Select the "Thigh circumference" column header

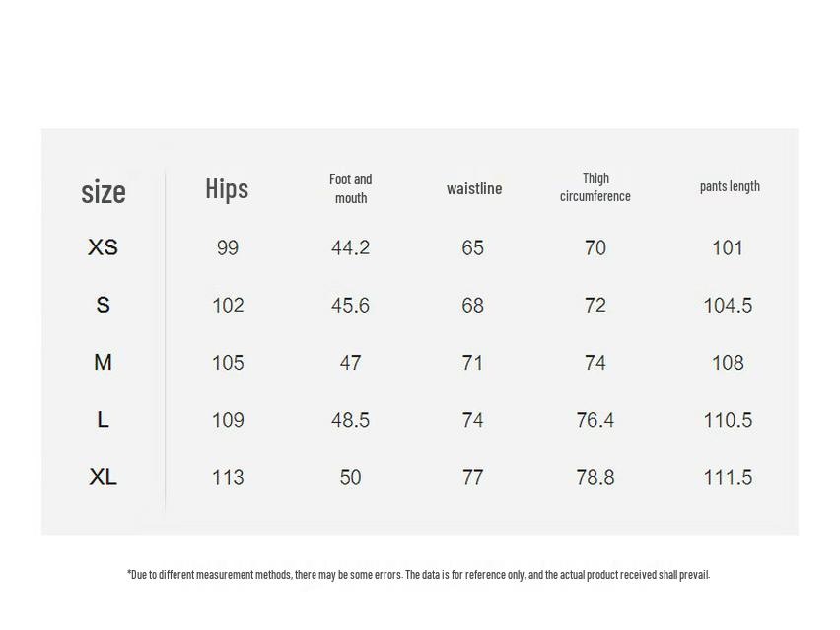595,187
